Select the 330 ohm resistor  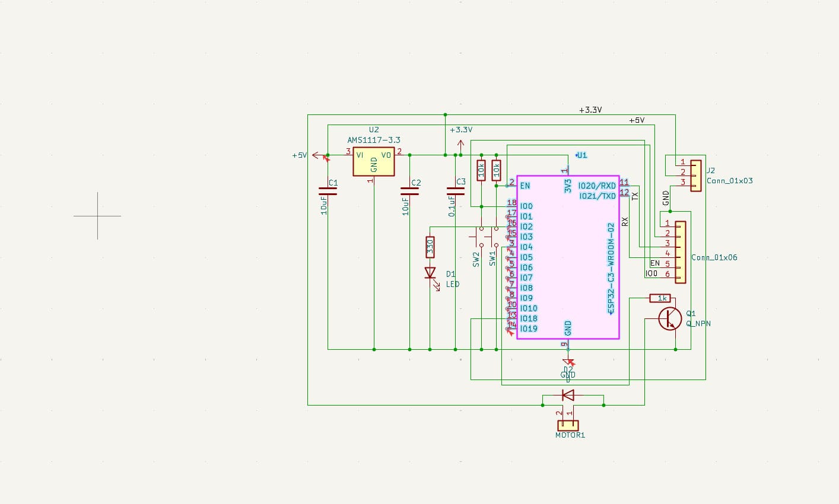[429, 245]
